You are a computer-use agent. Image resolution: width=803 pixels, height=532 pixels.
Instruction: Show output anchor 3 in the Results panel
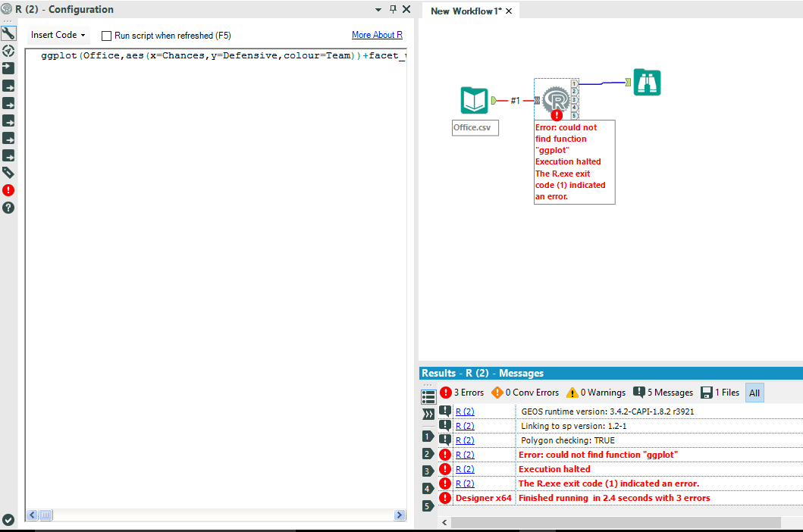[x=428, y=471]
